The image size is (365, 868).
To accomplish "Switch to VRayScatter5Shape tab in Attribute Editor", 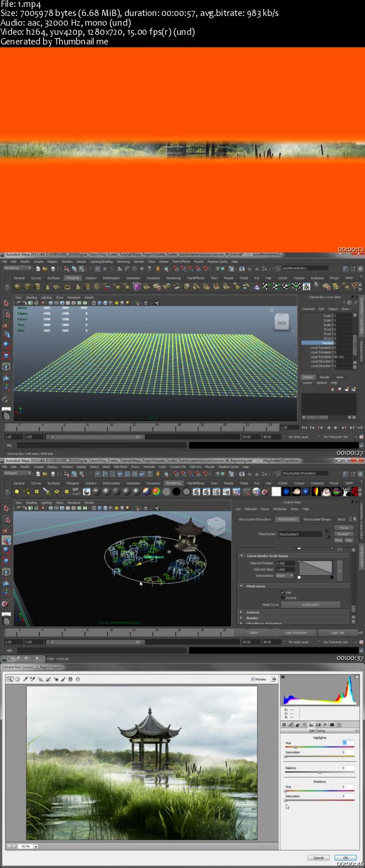I will (x=317, y=519).
